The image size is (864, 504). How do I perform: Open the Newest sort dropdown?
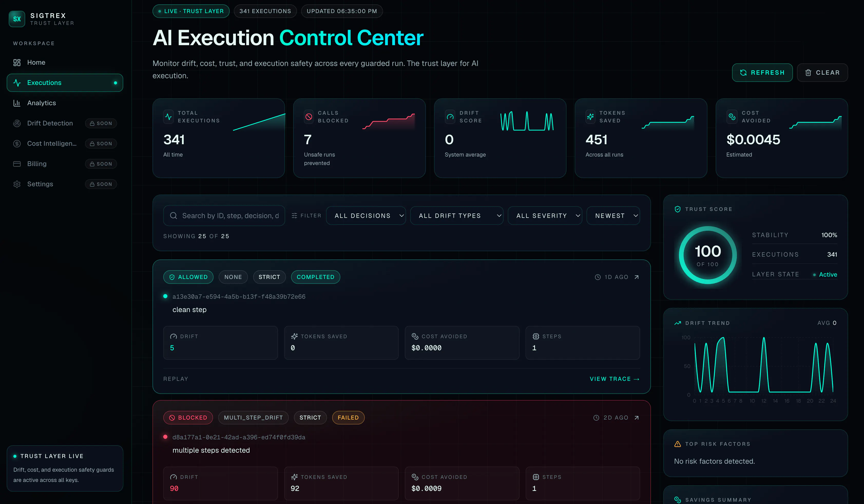point(613,216)
